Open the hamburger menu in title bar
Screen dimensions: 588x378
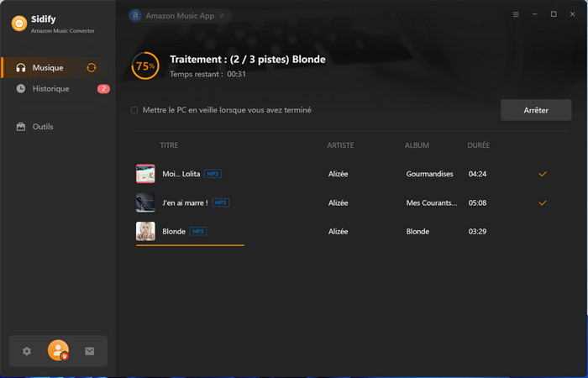tap(516, 14)
